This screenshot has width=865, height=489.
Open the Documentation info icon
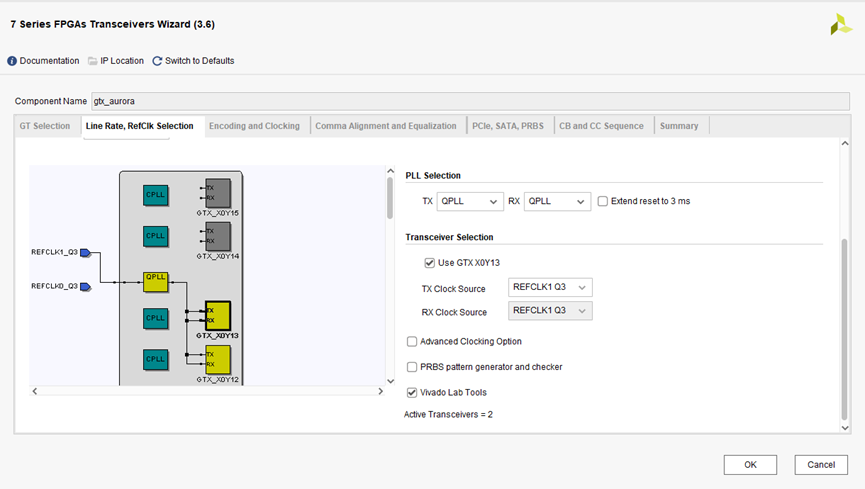tap(12, 61)
